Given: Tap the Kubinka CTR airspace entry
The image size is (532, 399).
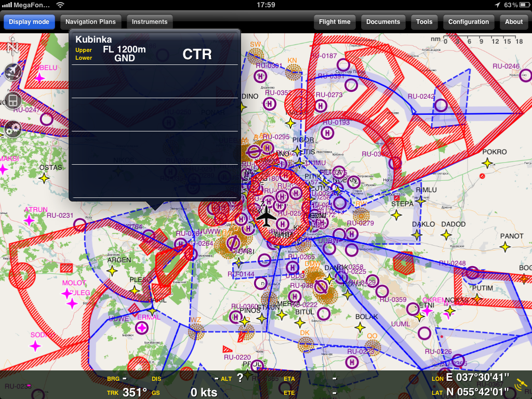Looking at the screenshot, I should coord(155,48).
